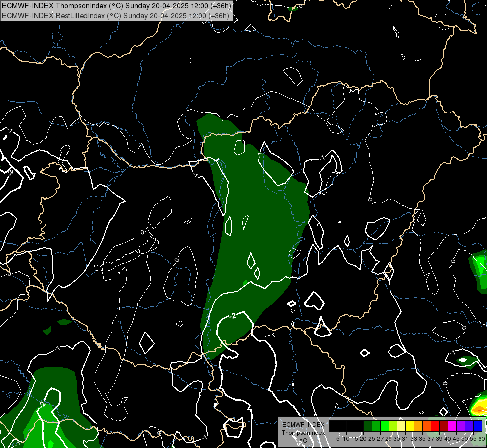Click legend tick value 40
The image size is (487, 448).
point(448,439)
